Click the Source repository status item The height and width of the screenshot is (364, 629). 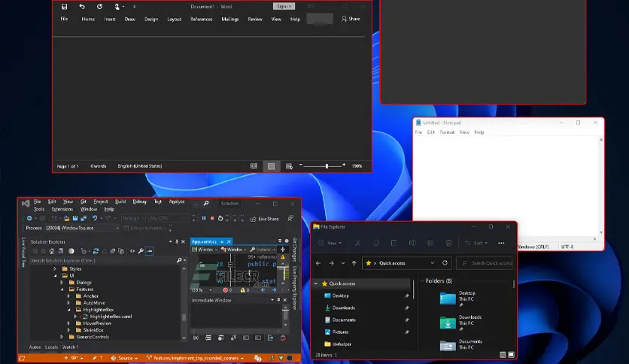pyautogui.click(x=124, y=358)
